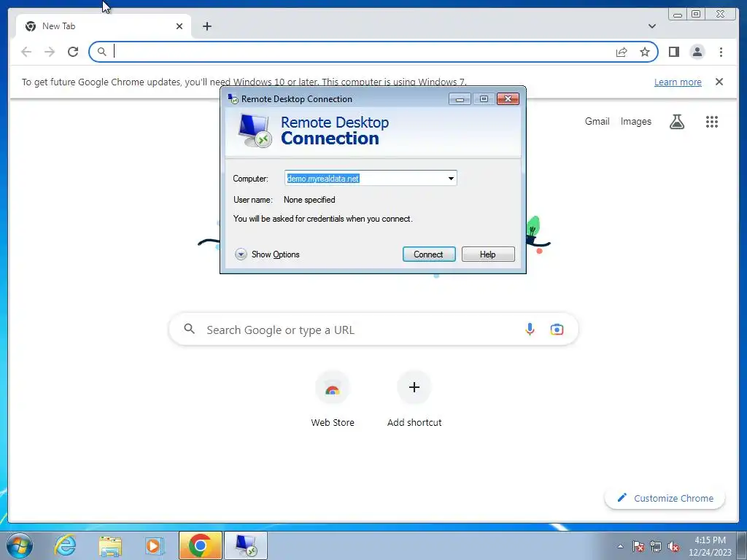Click the Add shortcut button
This screenshot has height=560, width=747.
[414, 399]
